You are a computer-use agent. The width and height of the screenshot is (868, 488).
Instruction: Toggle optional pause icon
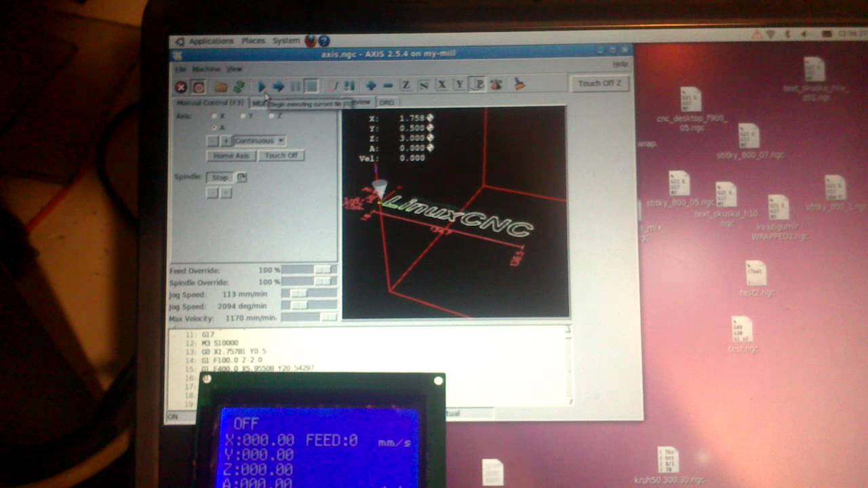349,86
